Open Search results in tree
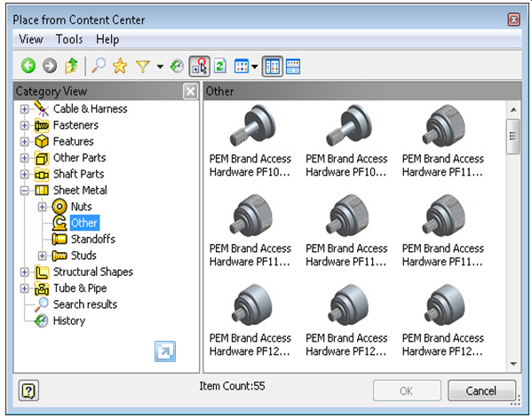The width and height of the screenshot is (532, 418). 85,304
